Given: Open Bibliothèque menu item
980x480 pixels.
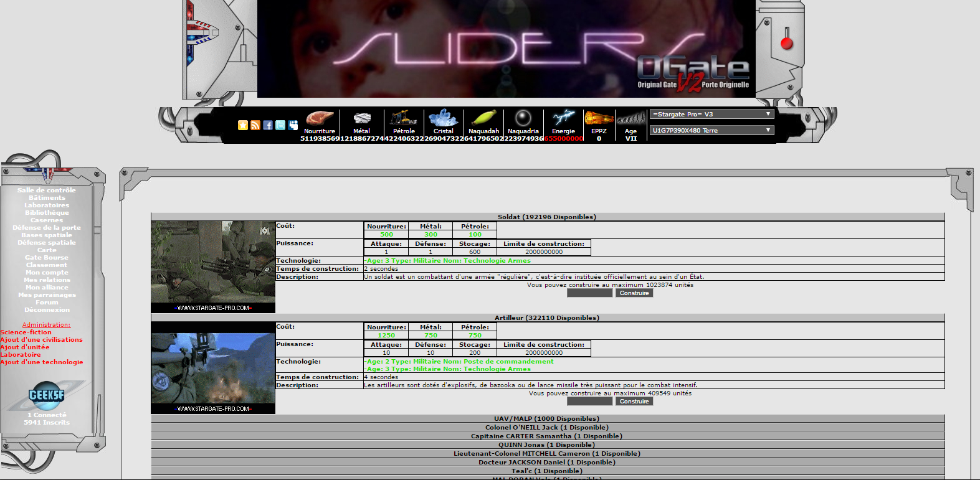Looking at the screenshot, I should click(x=47, y=213).
